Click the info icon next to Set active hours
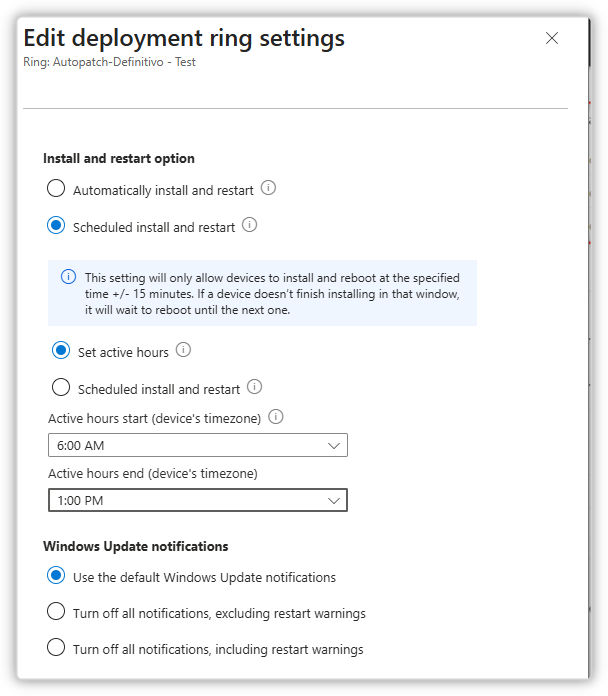Viewport: 608px width, 696px height. pos(183,350)
